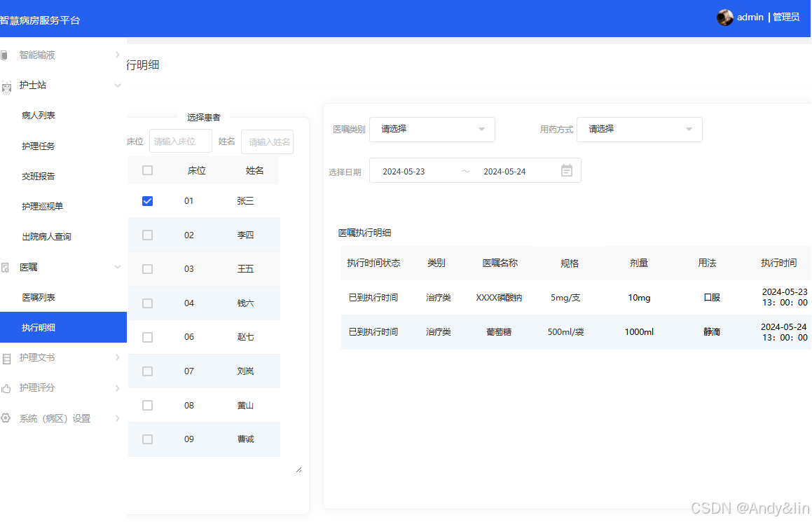Viewport: 812px width, 522px height.
Task: Grab the resize handle of the patient panel
Action: [298, 469]
